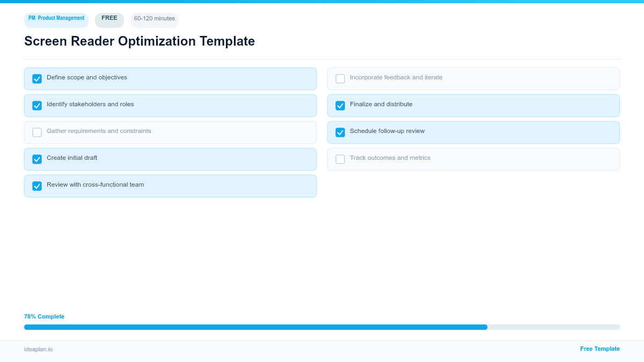Uncheck 'Define scope and objectives'
This screenshot has width=644, height=362.
tap(36, 78)
